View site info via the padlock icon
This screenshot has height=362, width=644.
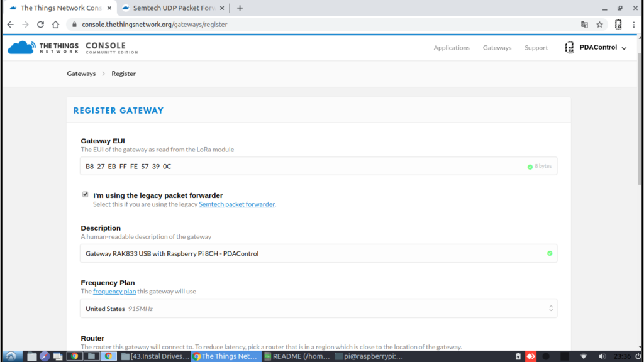pos(74,25)
